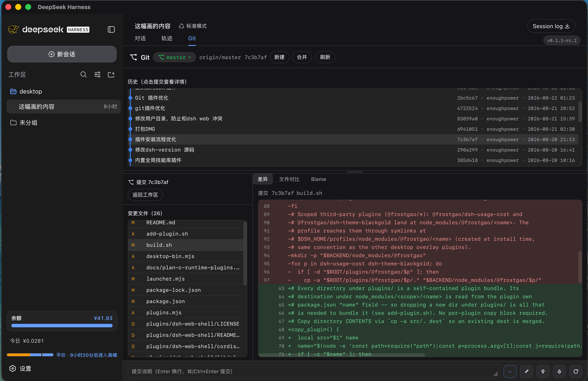Image resolution: width=588 pixels, height=381 pixels.
Task: Click the diff horizontal scrollbar
Action: tap(342, 355)
